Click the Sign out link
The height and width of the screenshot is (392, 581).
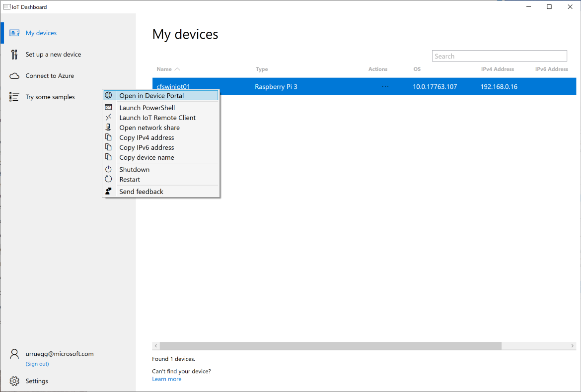[x=37, y=364]
